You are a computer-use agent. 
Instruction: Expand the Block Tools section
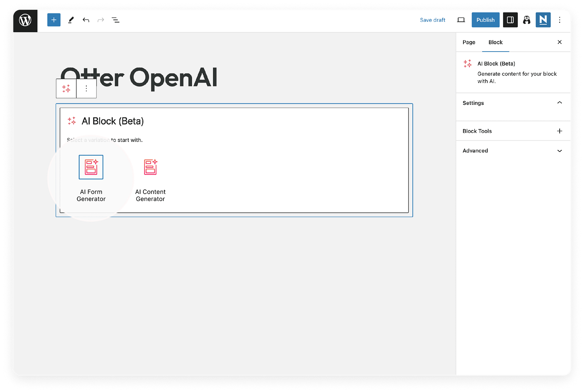(559, 131)
